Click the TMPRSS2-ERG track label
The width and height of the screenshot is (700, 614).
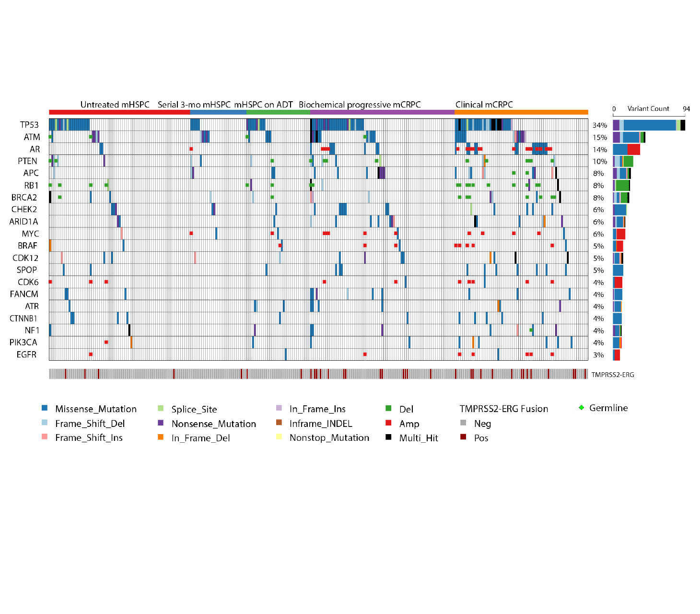613,375
